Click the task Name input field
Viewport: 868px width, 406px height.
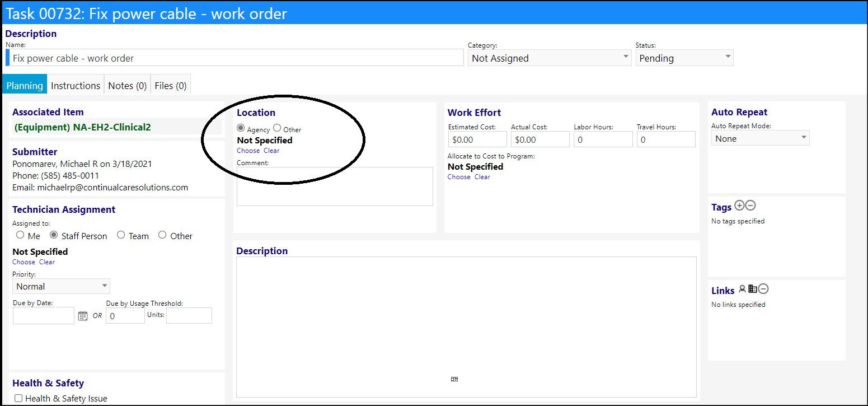tap(235, 58)
